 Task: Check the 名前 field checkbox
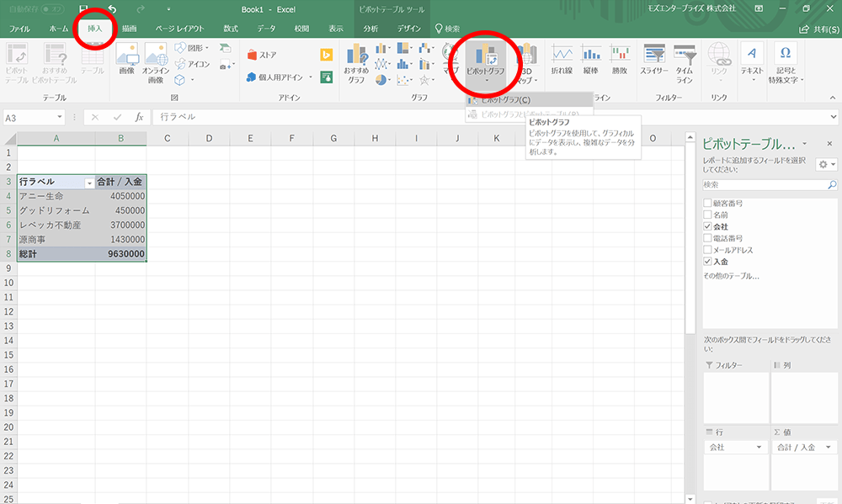[x=707, y=215]
